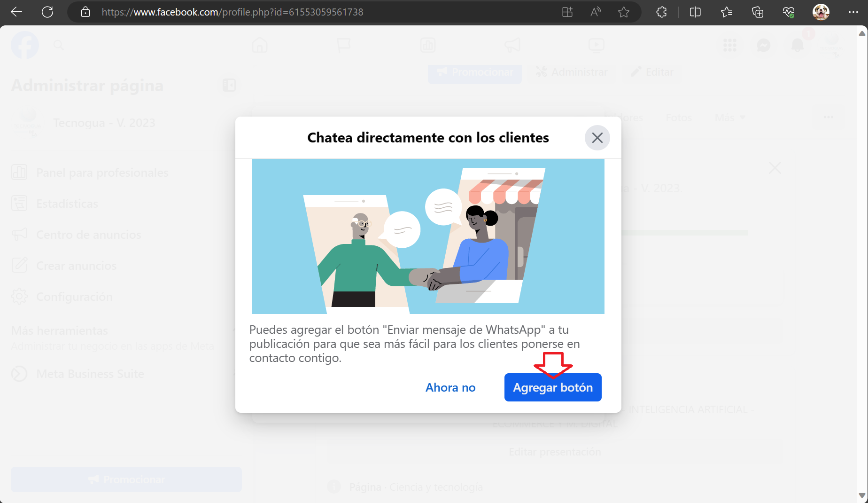Close the Chatea directamente dialog
Viewport: 868px width, 503px height.
597,138
